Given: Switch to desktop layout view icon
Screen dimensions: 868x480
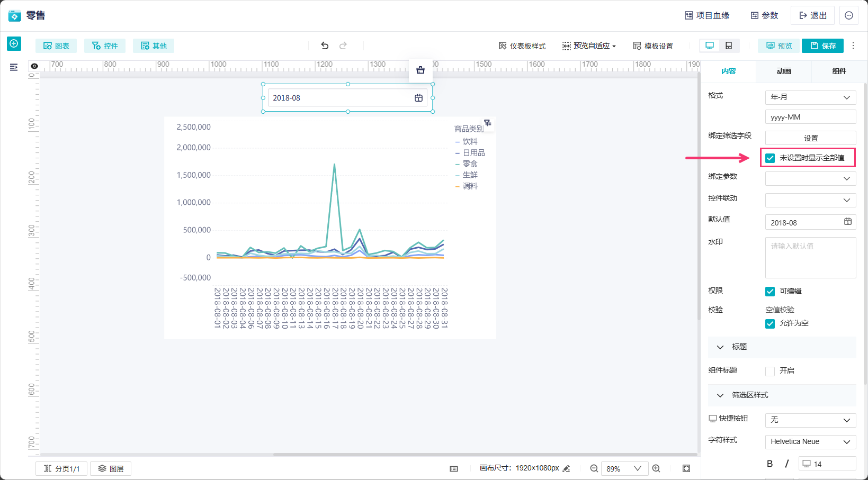Looking at the screenshot, I should pyautogui.click(x=710, y=46).
